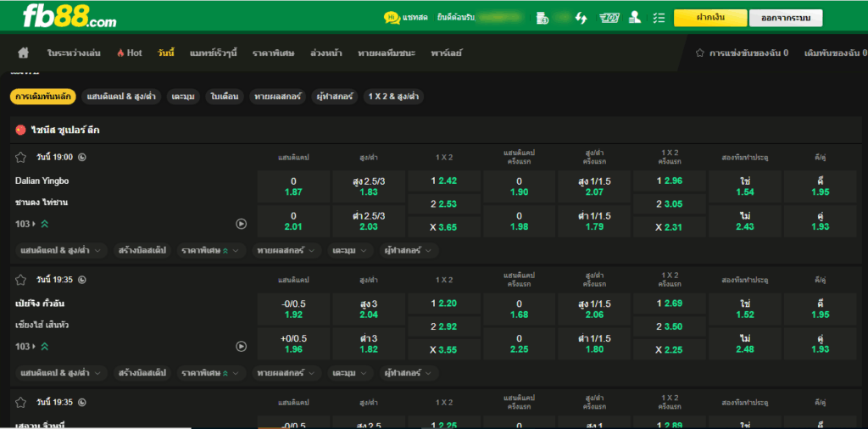Bet over 2.5/3 at 1.83
Screen dimensions: 868x429
[x=369, y=187]
